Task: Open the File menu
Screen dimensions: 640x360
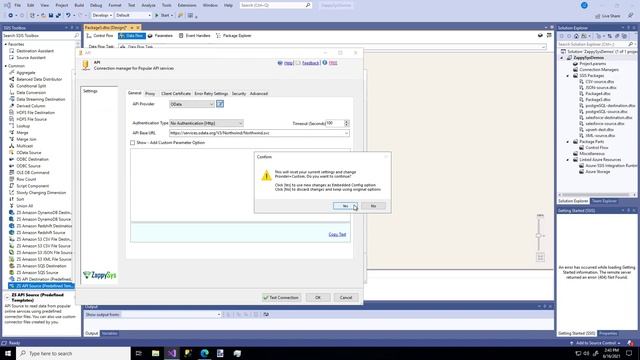Action: pos(17,5)
